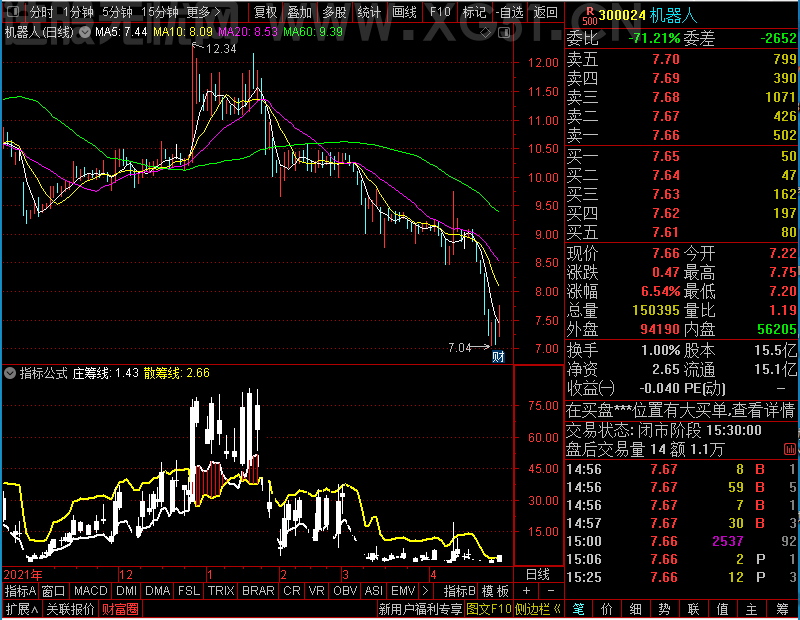Viewport: 800px width, 620px height.
Task: Open the 指标公式 indicator dropdown arrow
Action: (x=10, y=373)
